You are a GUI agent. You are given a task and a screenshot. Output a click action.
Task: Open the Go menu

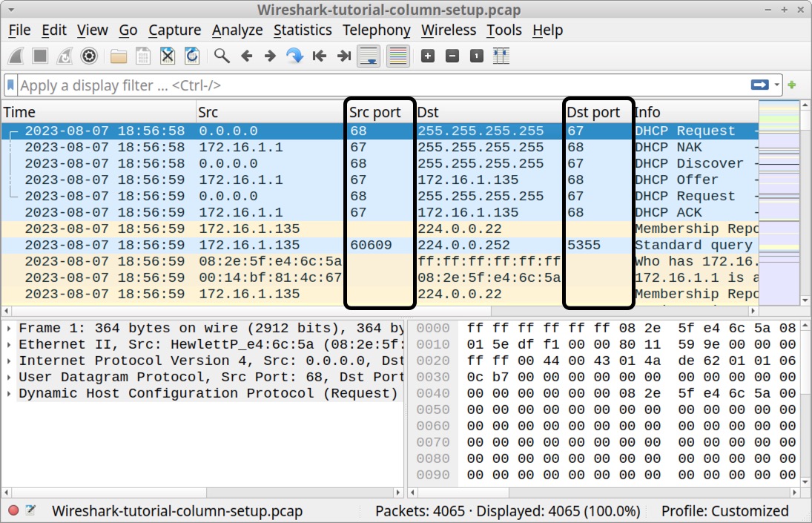pos(128,30)
